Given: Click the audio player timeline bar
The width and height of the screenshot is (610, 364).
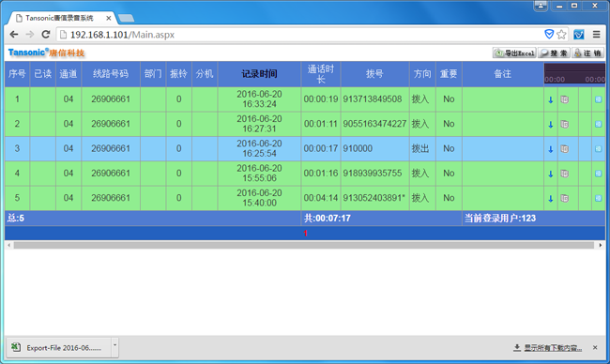Looking at the screenshot, I should pos(574,68).
